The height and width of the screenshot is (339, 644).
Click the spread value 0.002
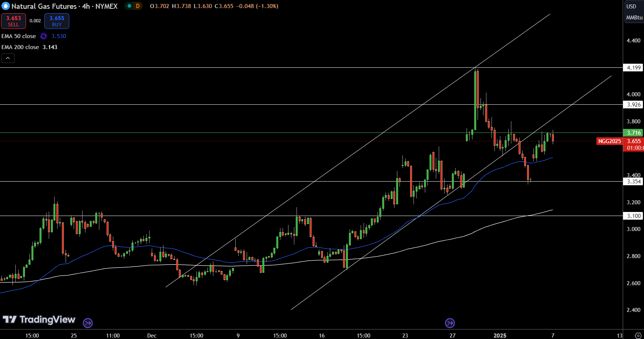point(35,21)
